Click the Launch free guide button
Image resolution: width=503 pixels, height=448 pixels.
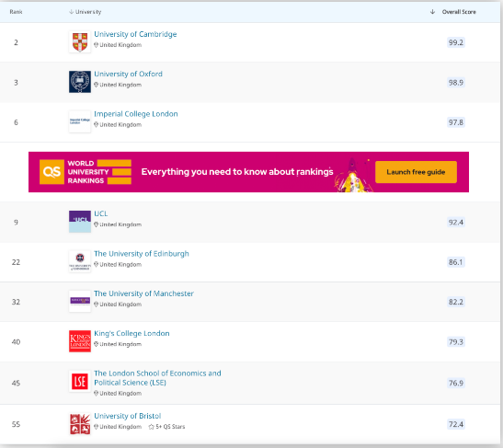click(416, 172)
